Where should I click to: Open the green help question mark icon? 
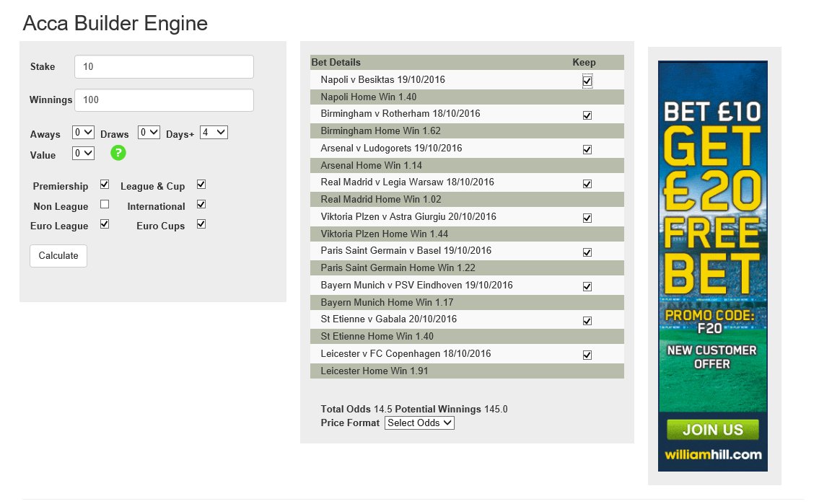(118, 153)
